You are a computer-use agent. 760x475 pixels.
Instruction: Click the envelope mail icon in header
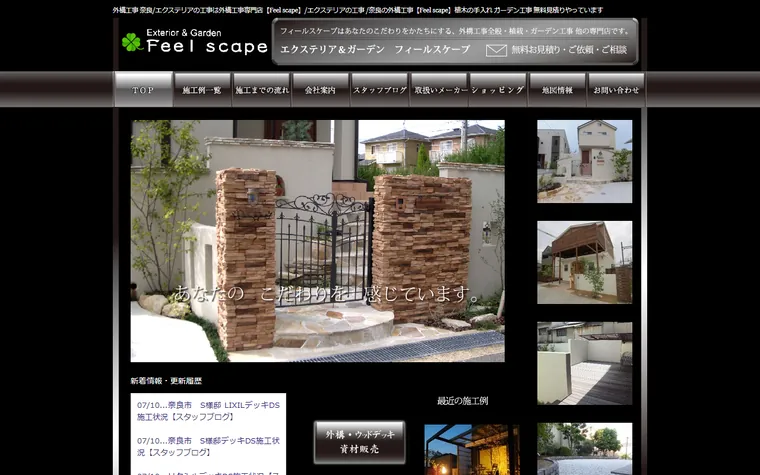point(496,50)
